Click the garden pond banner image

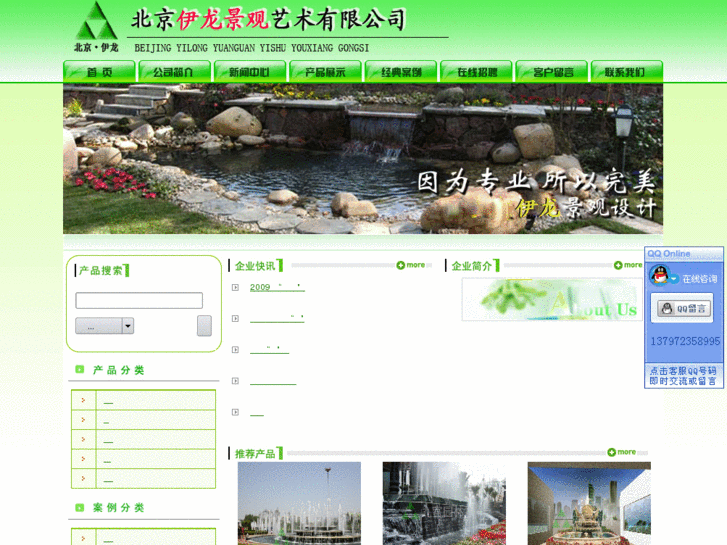pyautogui.click(x=363, y=159)
